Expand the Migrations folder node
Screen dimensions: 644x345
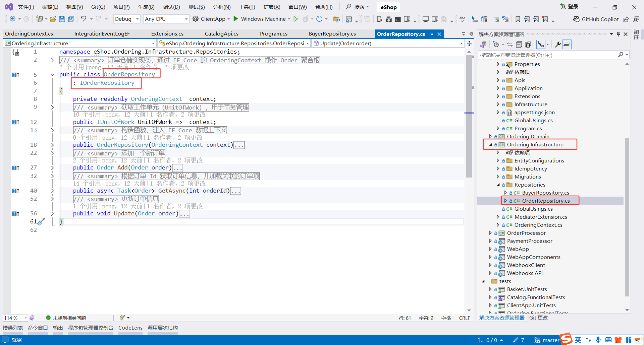pyautogui.click(x=498, y=177)
